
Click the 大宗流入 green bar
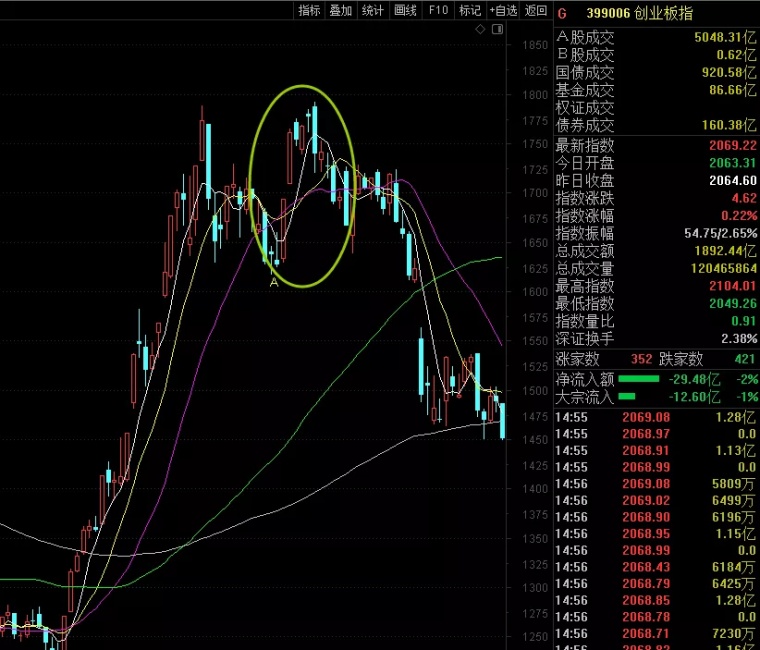[x=627, y=397]
